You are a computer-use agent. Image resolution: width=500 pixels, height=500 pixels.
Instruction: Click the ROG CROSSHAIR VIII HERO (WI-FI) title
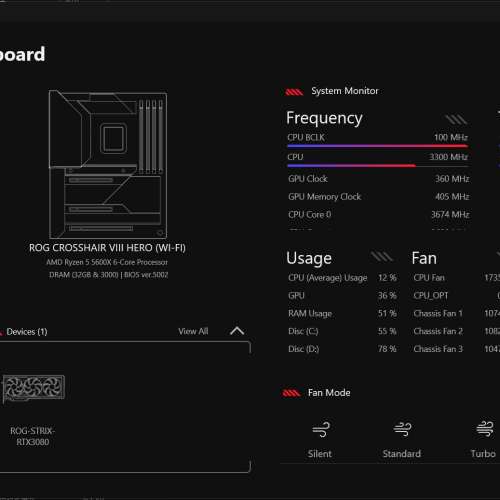click(x=107, y=248)
